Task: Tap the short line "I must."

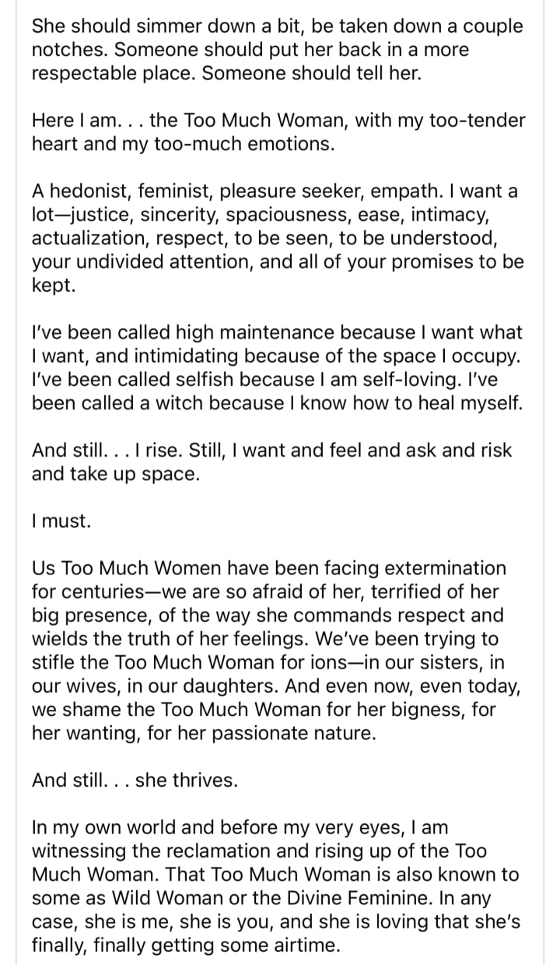Action: tap(61, 521)
